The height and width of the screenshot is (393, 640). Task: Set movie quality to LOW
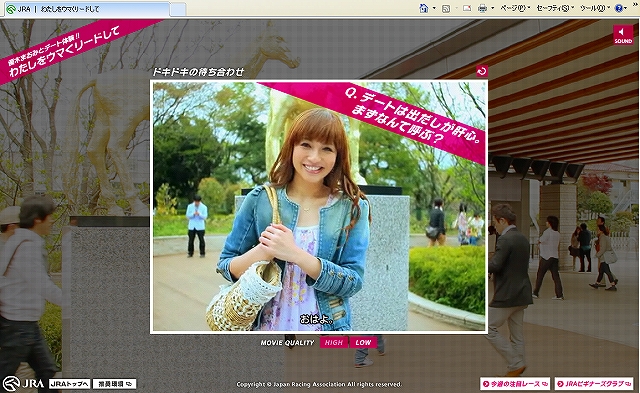(363, 342)
